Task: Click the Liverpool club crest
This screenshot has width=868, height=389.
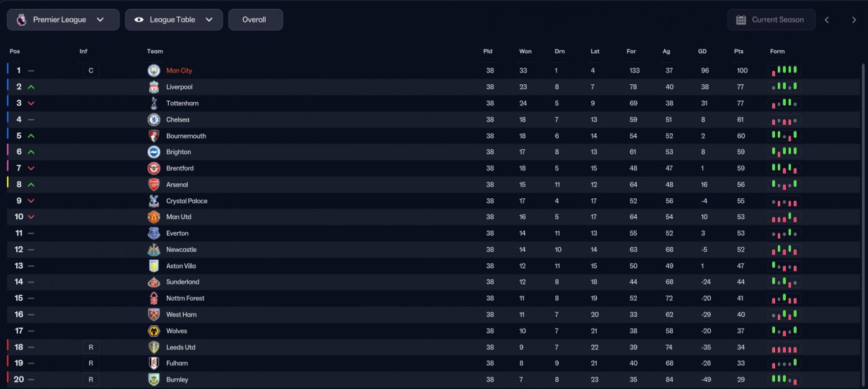Action: click(x=154, y=87)
